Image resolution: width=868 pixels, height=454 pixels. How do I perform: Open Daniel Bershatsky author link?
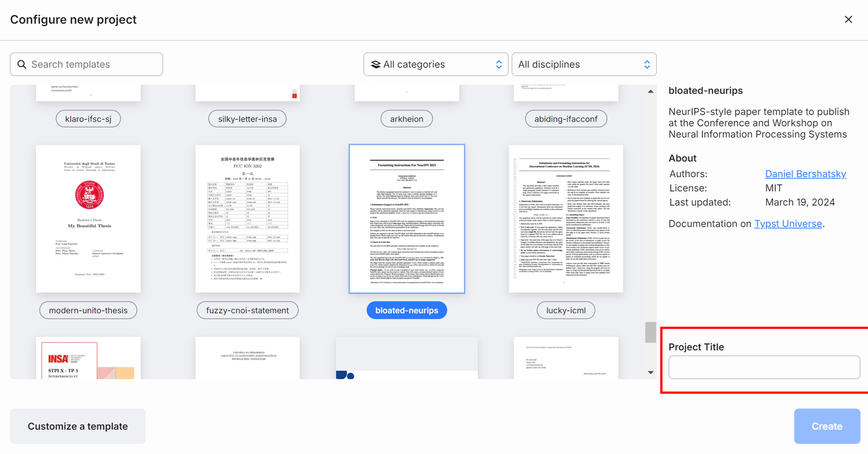[x=805, y=174]
